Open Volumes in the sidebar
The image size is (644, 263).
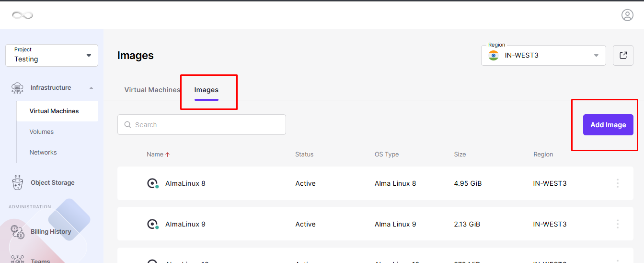[x=42, y=131]
